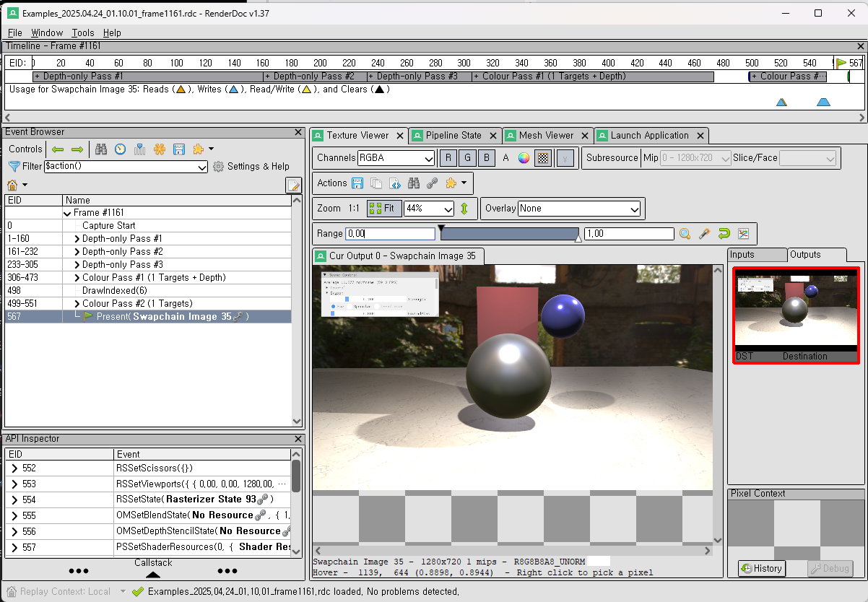The image size is (868, 602).
Task: Open the GPU counter selection icon in Event Browser
Action: tap(140, 149)
